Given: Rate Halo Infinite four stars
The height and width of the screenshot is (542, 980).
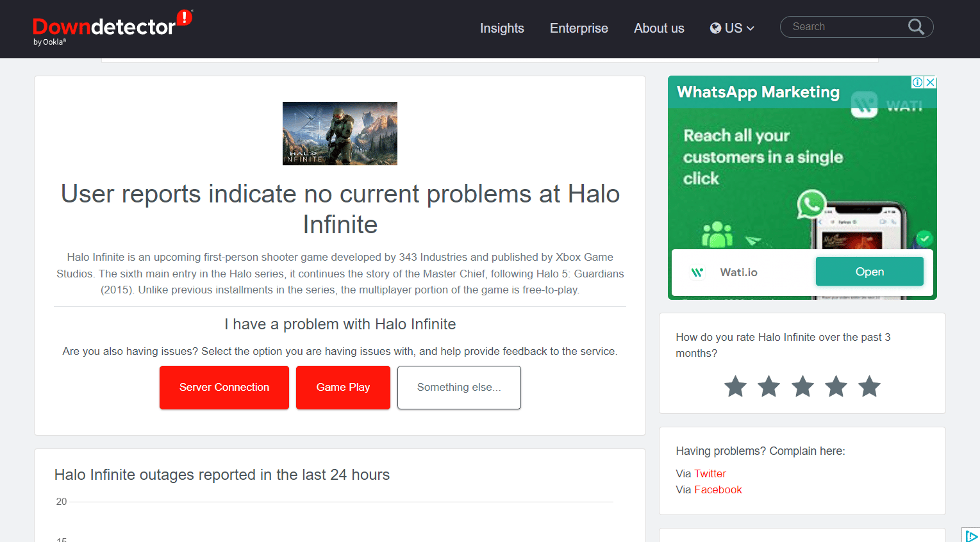Looking at the screenshot, I should tap(836, 386).
